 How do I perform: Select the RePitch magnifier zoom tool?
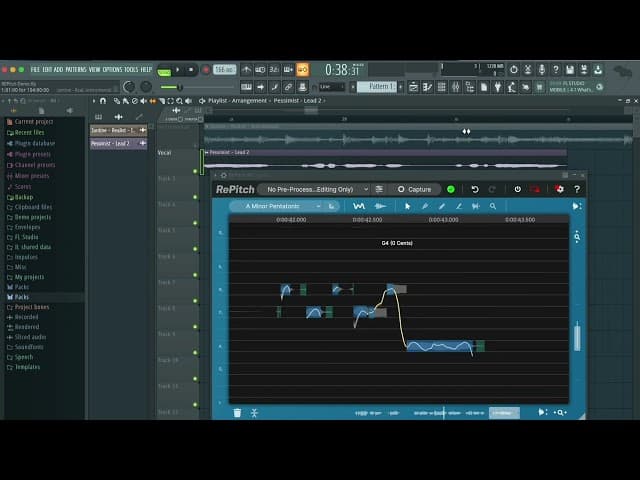click(493, 207)
